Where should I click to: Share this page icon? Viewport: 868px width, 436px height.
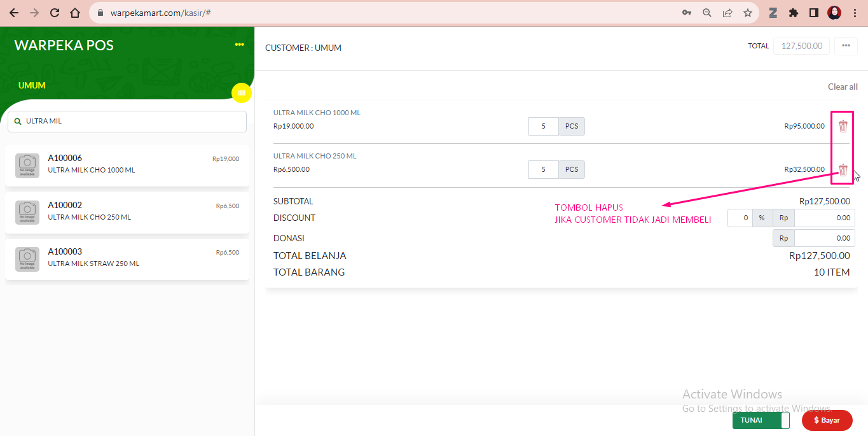point(727,13)
